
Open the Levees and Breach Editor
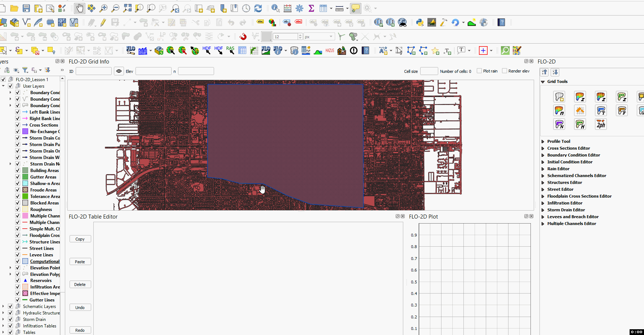point(573,216)
